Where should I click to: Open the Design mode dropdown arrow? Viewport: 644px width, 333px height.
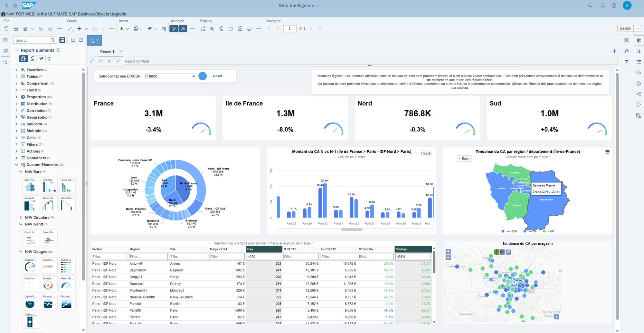click(x=638, y=28)
